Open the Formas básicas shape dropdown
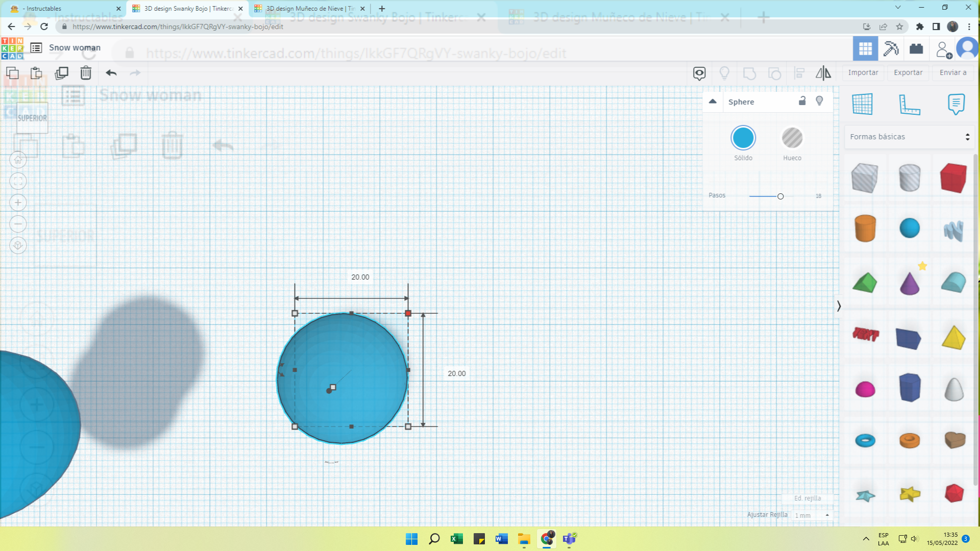 (x=909, y=137)
